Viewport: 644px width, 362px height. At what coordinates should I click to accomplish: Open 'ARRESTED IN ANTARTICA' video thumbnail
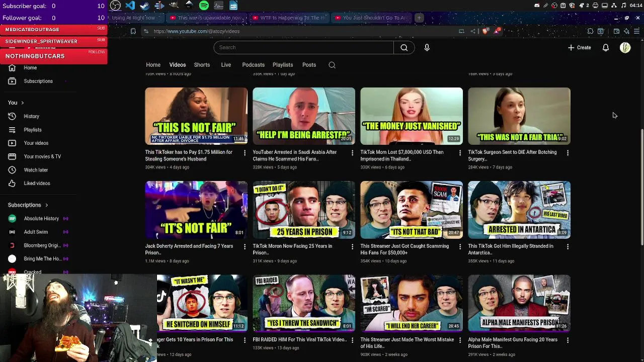click(519, 210)
